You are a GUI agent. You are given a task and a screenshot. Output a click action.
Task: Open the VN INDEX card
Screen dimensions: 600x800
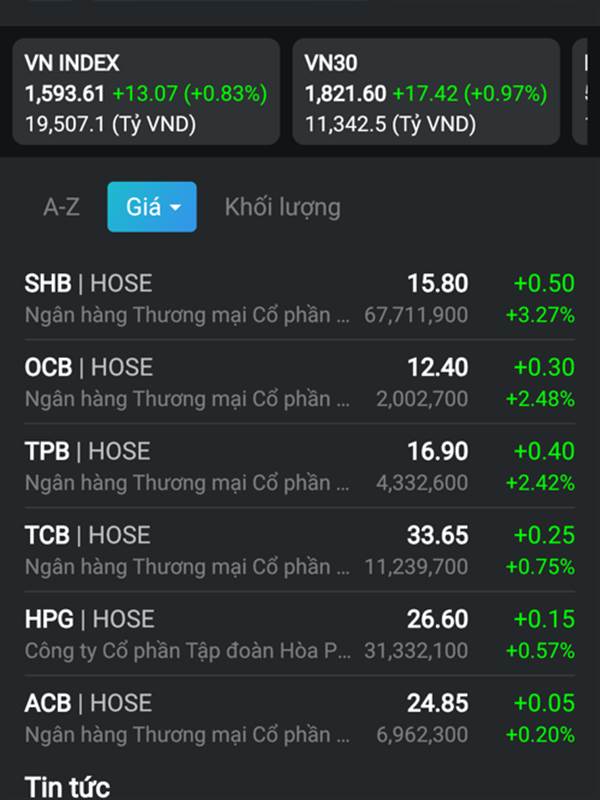pyautogui.click(x=146, y=93)
